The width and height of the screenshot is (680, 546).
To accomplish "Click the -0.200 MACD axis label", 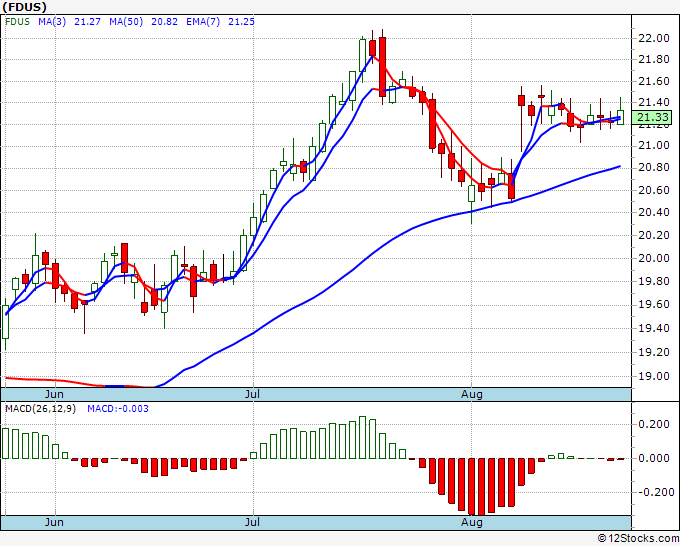I will click(654, 493).
